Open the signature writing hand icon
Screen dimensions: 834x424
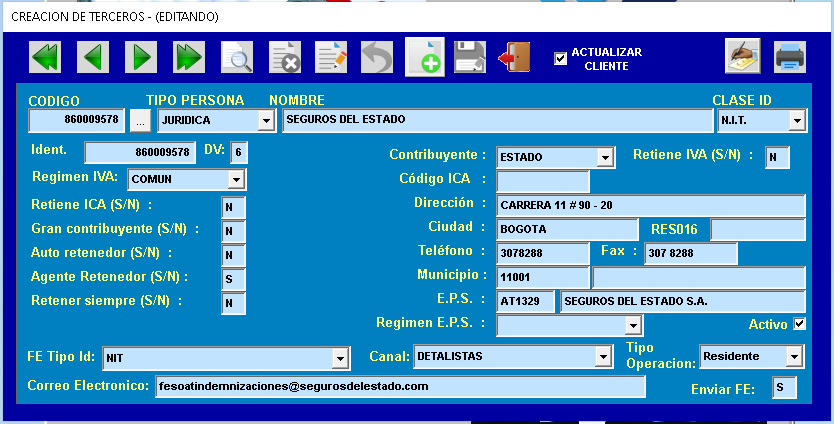pyautogui.click(x=743, y=56)
